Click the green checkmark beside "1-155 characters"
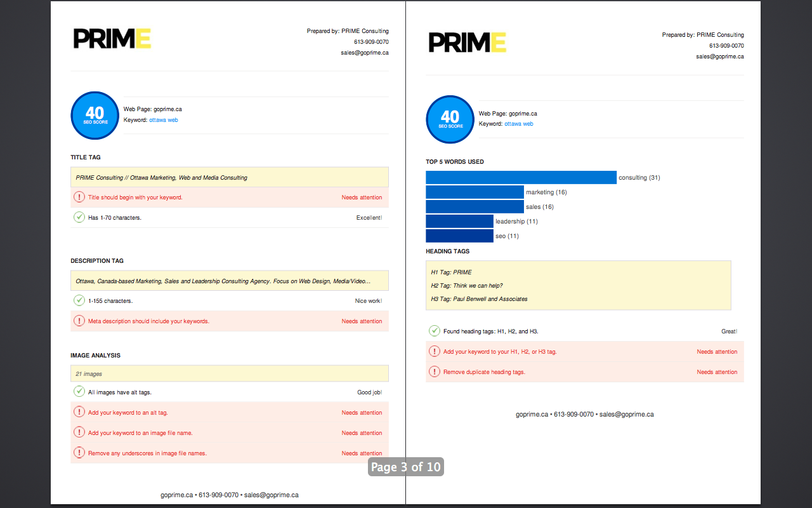This screenshot has width=812, height=508. [x=79, y=300]
